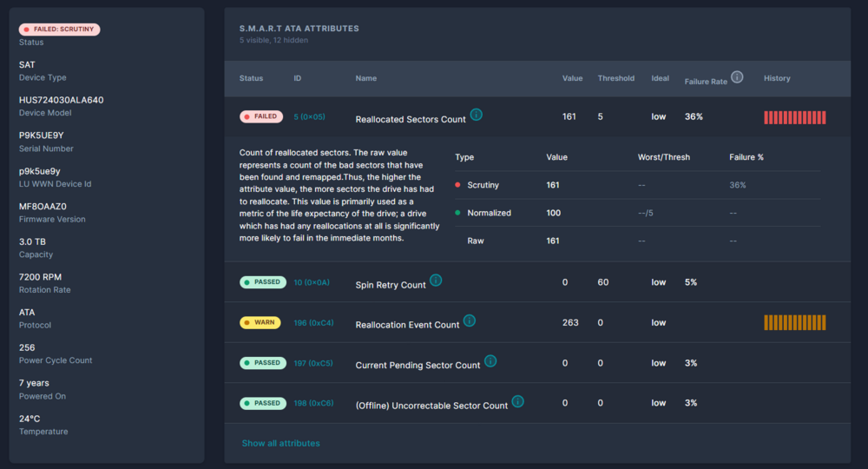Click the red FAILED status badge
The image size is (868, 469).
coord(261,116)
